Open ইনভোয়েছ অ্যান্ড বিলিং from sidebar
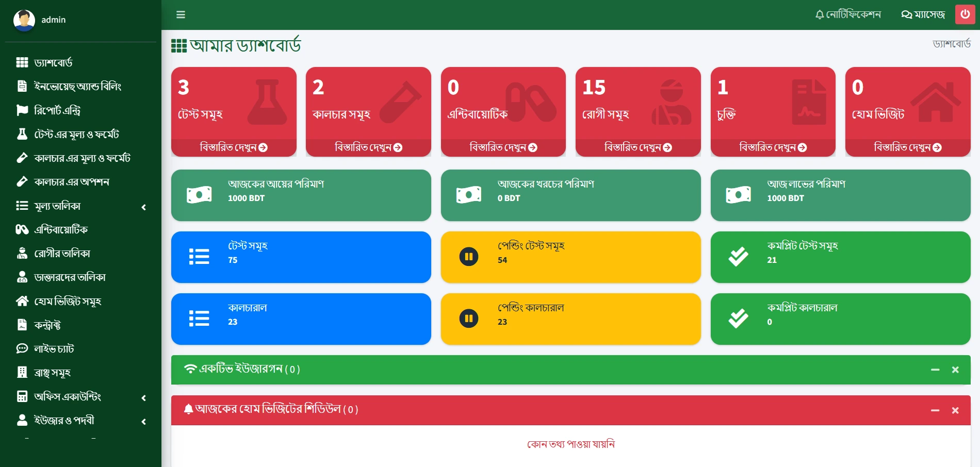This screenshot has width=980, height=467. [x=77, y=86]
